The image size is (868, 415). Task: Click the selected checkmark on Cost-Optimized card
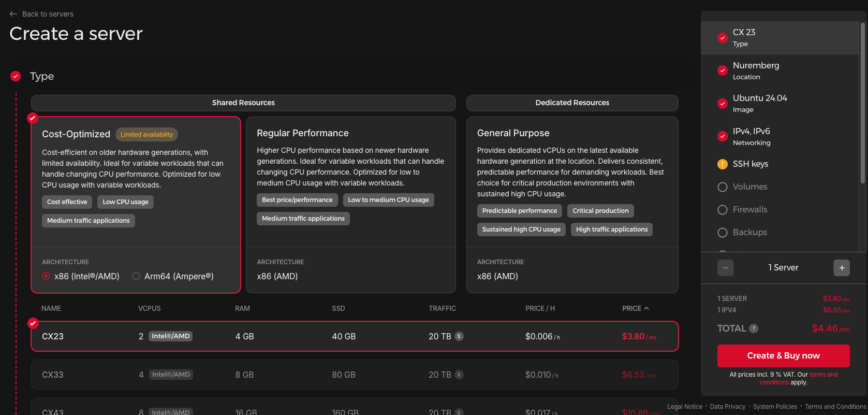[x=33, y=118]
